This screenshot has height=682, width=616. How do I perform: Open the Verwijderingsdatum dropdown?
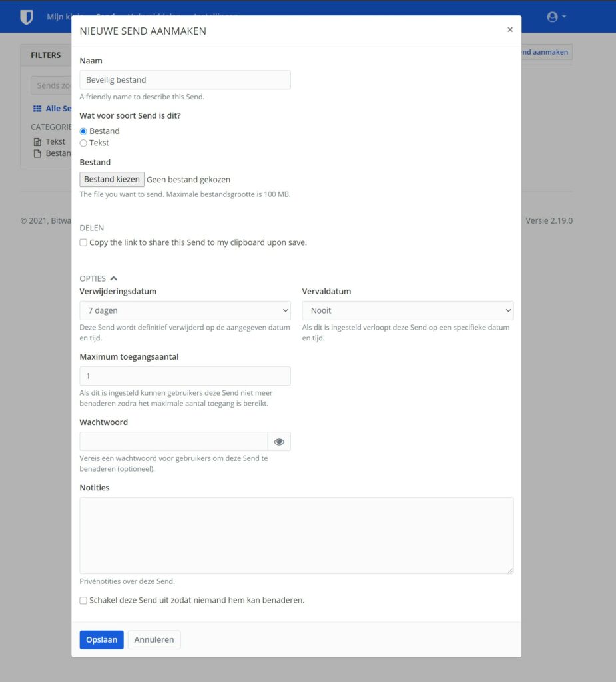(x=185, y=310)
